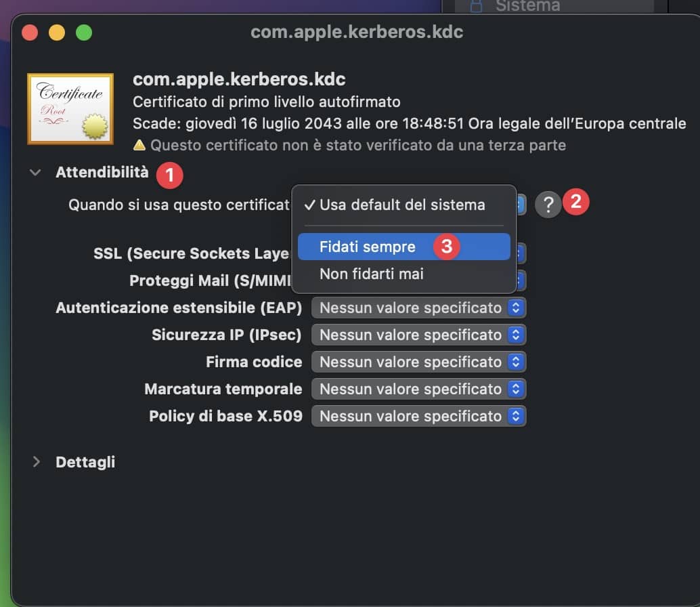Collapse the Attendibilità section
The image size is (700, 607).
(35, 172)
